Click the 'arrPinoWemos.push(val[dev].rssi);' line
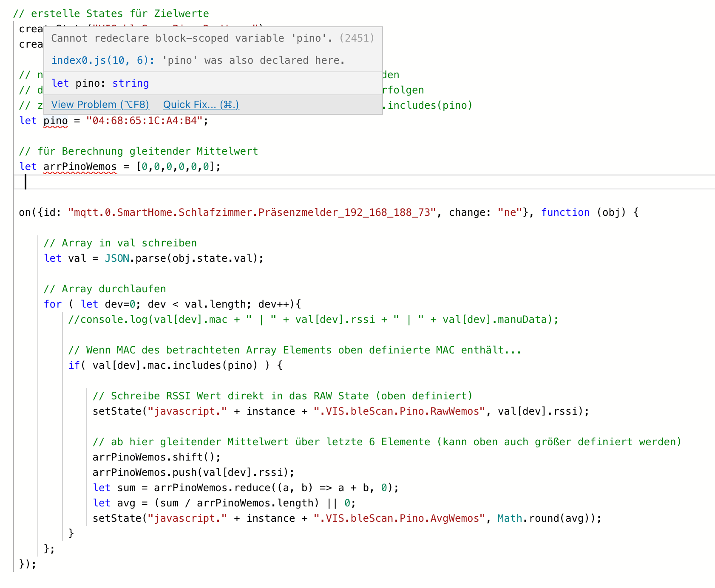The height and width of the screenshot is (588, 715). 194,472
